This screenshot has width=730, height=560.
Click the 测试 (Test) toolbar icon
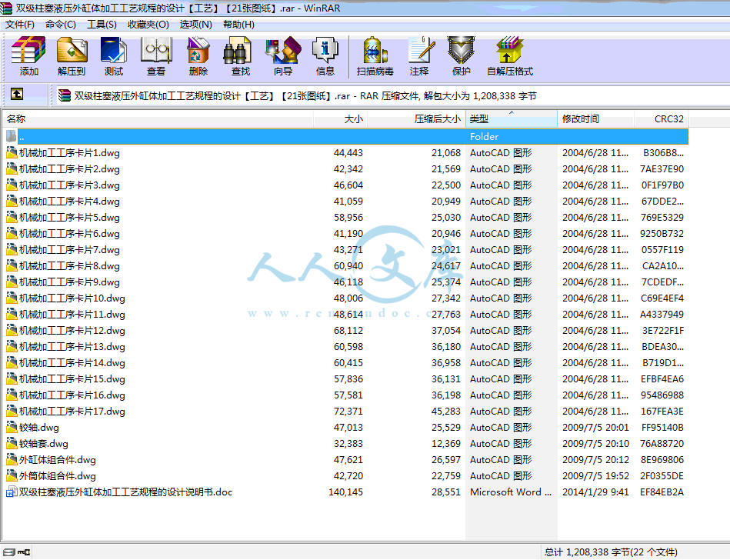(x=114, y=55)
